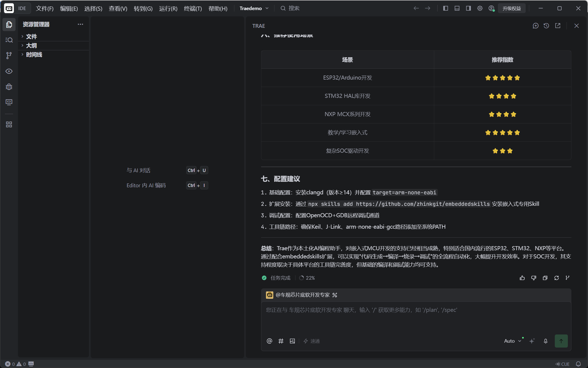Viewport: 588px width, 368px height.
Task: Click the status bar panel icon beside warnings
Action: [x=31, y=364]
